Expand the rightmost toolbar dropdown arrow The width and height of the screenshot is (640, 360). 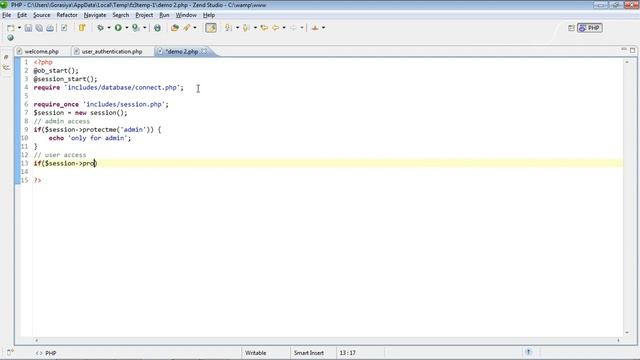point(323,28)
